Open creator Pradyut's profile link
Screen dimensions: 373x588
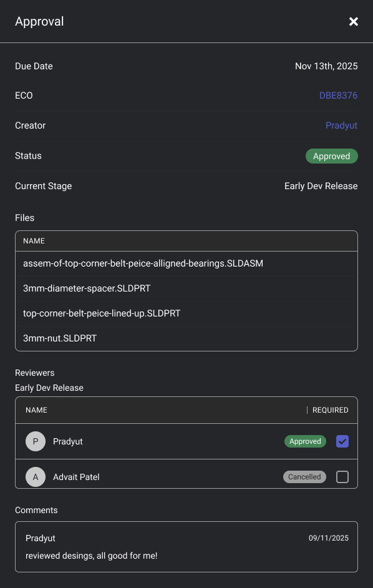(x=341, y=125)
